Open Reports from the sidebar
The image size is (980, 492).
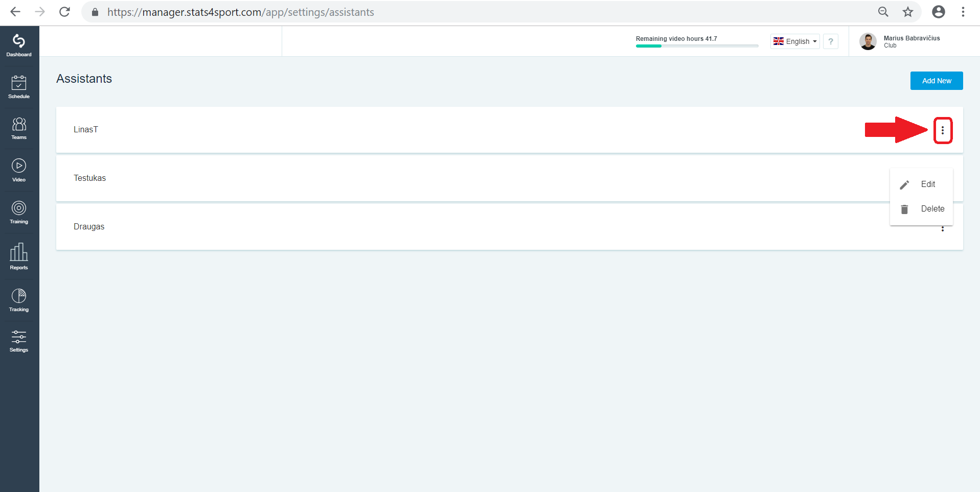[19, 256]
